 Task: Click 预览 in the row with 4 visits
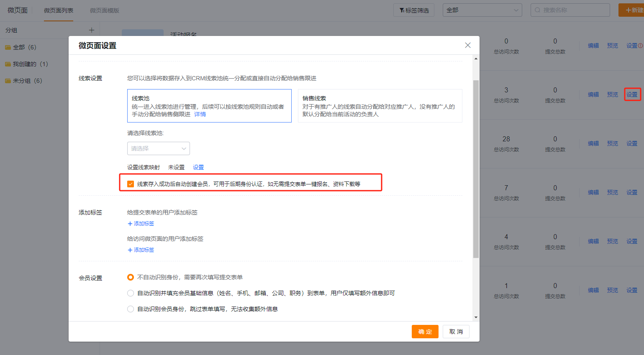pos(613,241)
